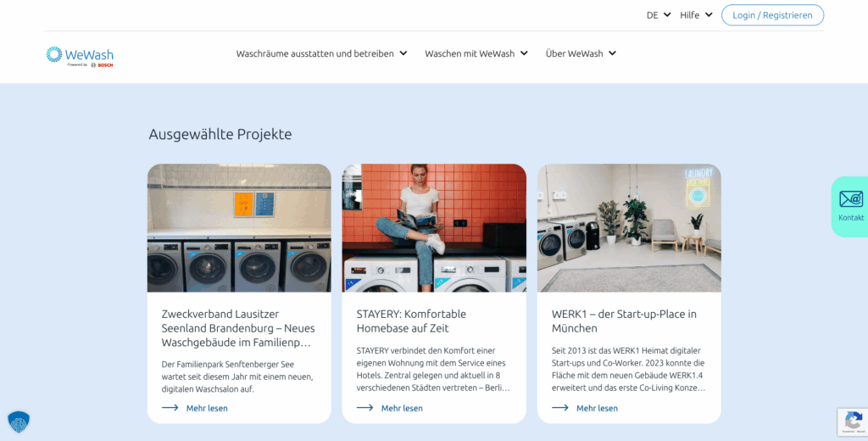The height and width of the screenshot is (441, 868).
Task: Expand Waschräume ausstatten und betreiben menu
Action: (321, 53)
